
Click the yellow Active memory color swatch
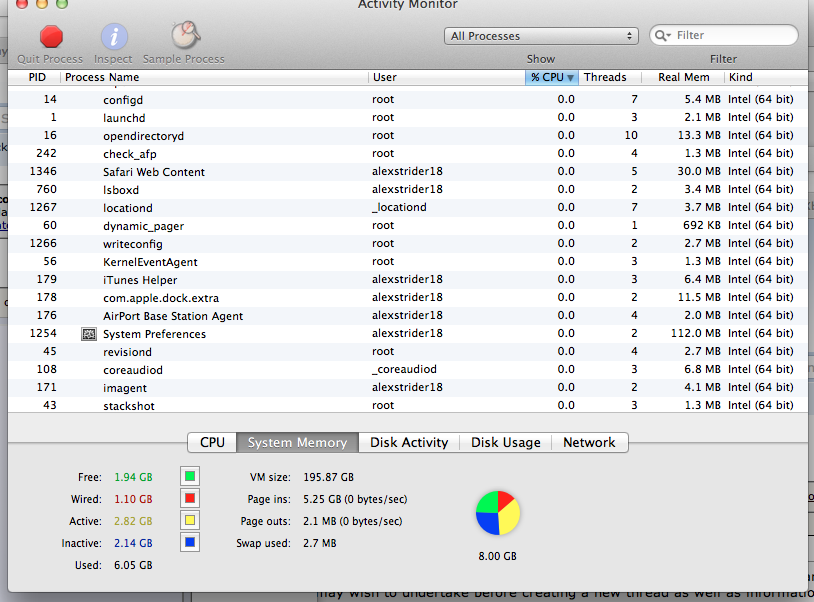190,521
